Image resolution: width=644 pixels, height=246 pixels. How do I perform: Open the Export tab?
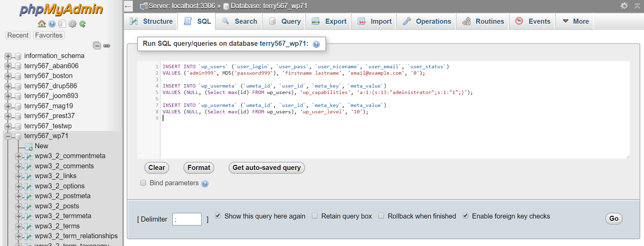click(329, 21)
